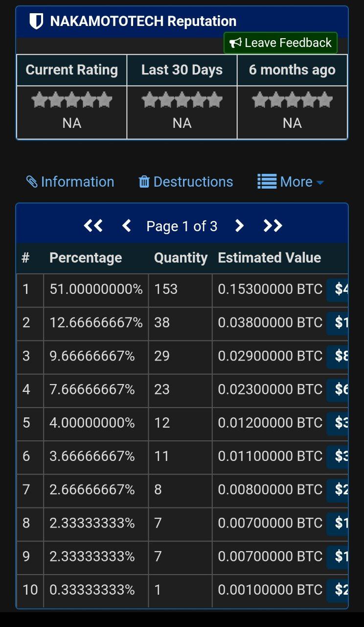Click the quantity 29 cell
The image size is (364, 627).
[181, 356]
